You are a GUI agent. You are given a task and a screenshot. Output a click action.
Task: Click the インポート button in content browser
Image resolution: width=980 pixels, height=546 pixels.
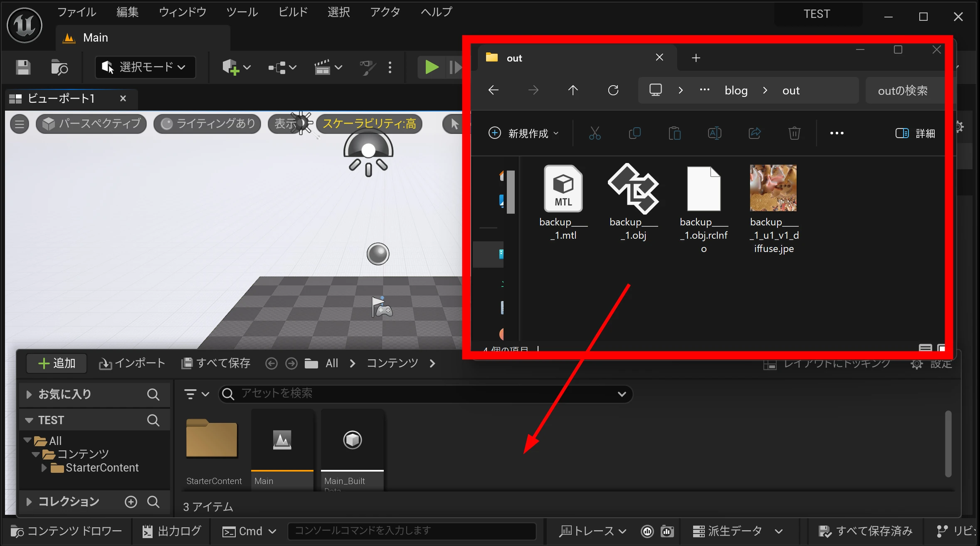(x=132, y=363)
